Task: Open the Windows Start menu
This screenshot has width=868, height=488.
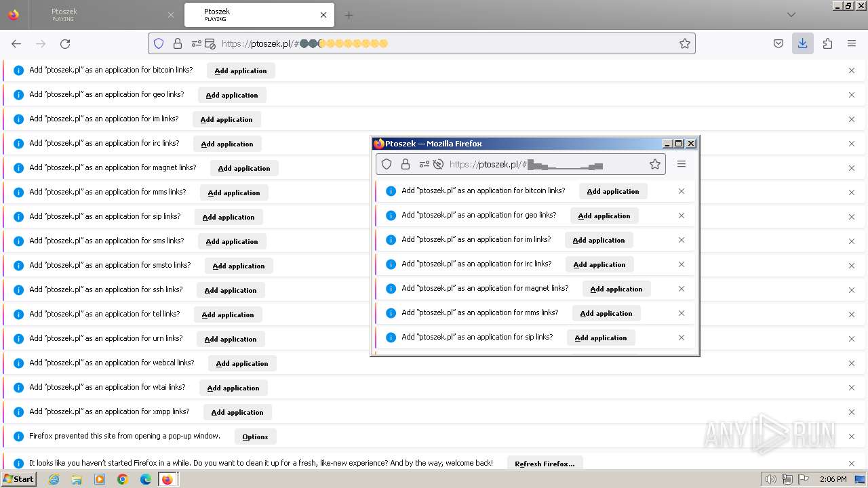Action: click(19, 479)
